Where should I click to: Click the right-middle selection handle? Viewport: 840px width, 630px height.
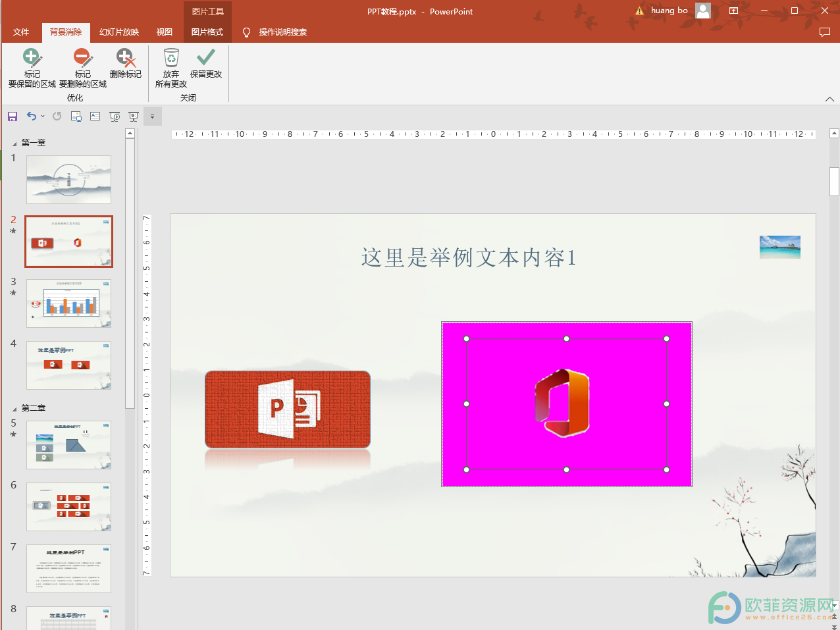pos(667,404)
